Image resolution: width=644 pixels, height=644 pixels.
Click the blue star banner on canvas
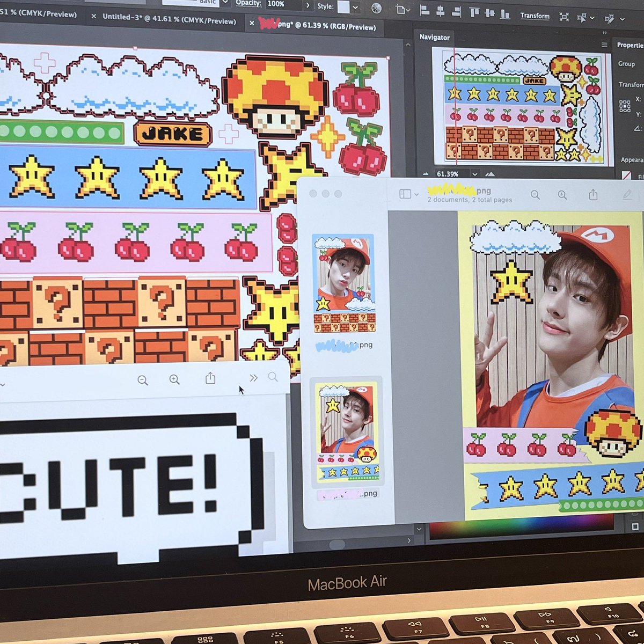tap(128, 177)
